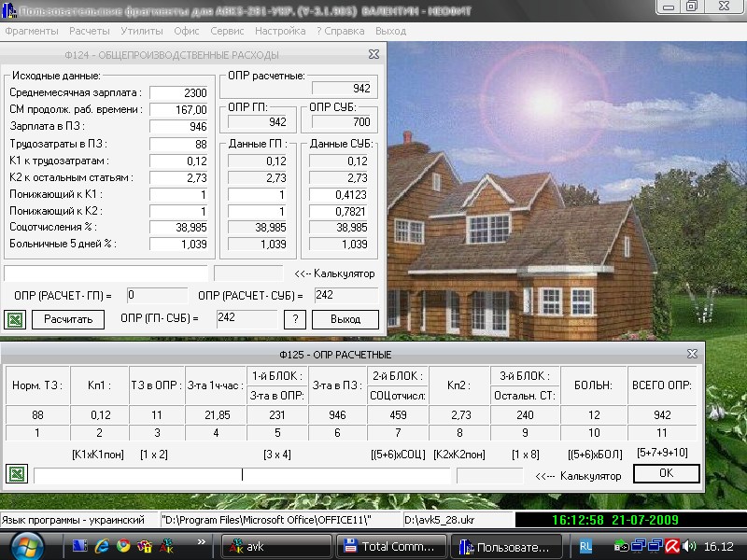Click the Excel export icon in Ф124 window

click(x=15, y=320)
